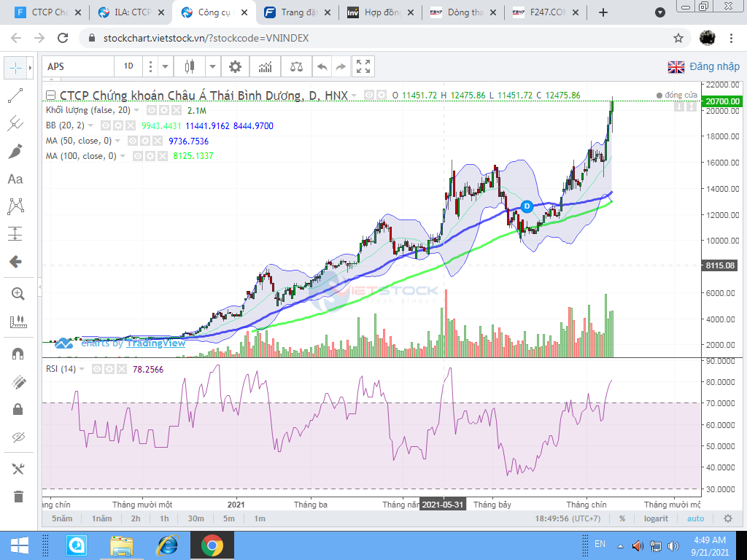
Task: Toggle the magnet mode tool
Action: tap(18, 354)
